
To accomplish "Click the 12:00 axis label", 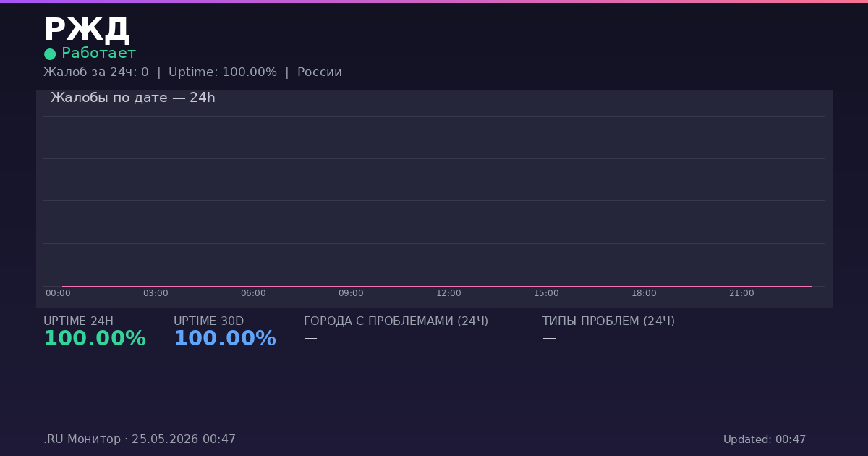I will tap(448, 293).
